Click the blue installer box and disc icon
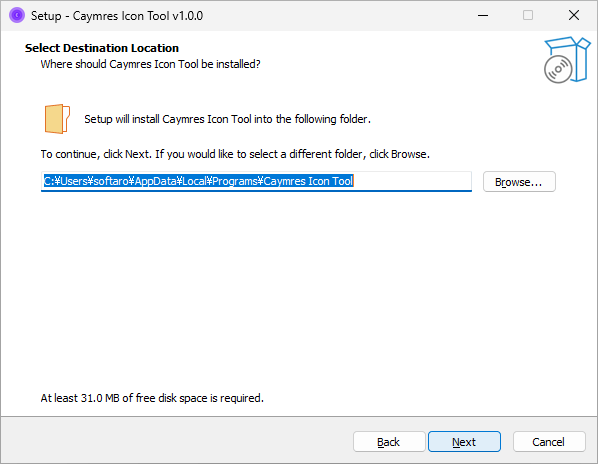Screen dimensions: 598x464 tap(567, 60)
